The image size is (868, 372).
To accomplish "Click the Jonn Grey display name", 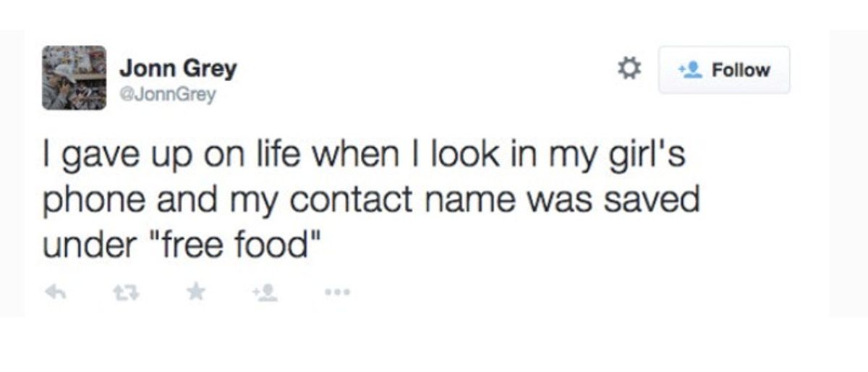I will [178, 69].
